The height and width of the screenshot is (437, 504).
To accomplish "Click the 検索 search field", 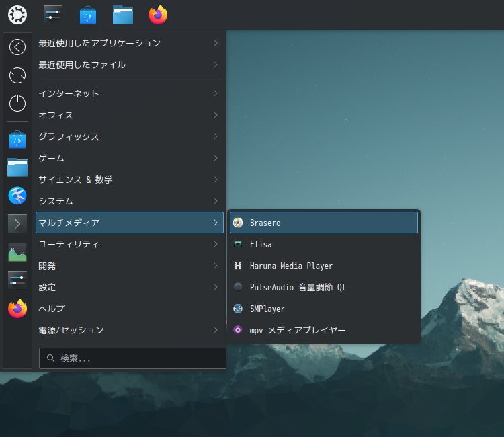I will pos(133,358).
